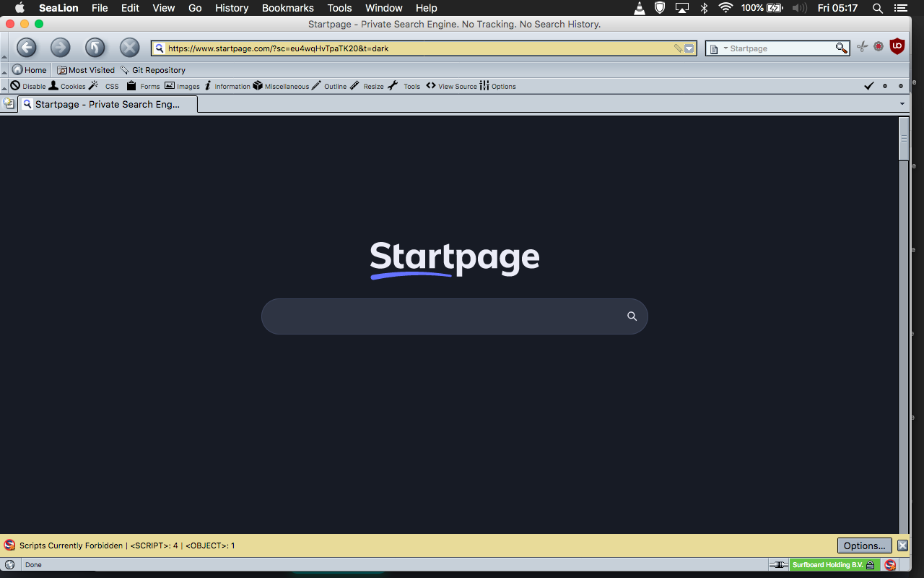Viewport: 924px width, 578px height.
Task: Click the Wi-Fi menu bar icon
Action: [x=725, y=8]
